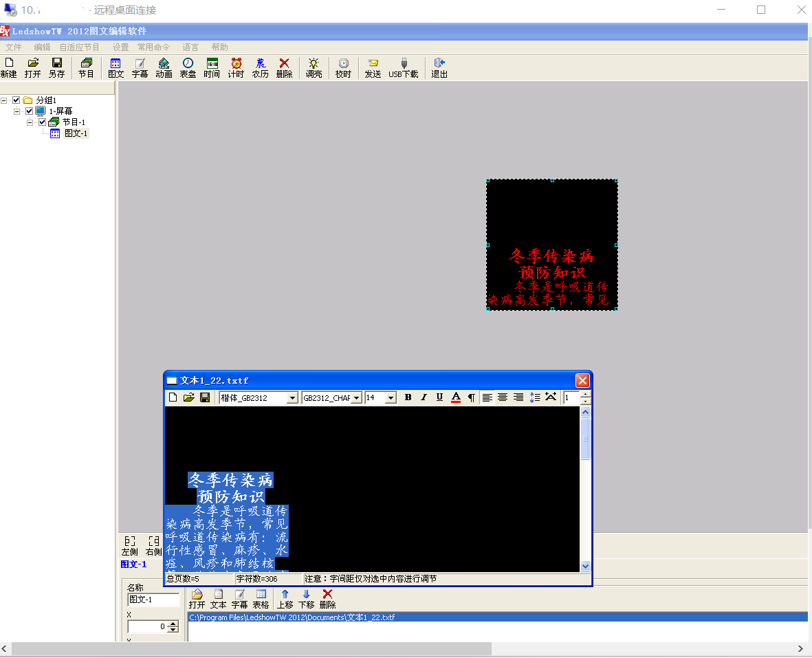Open the 文件 menu
Viewport: 812px width, 658px height.
pos(14,47)
